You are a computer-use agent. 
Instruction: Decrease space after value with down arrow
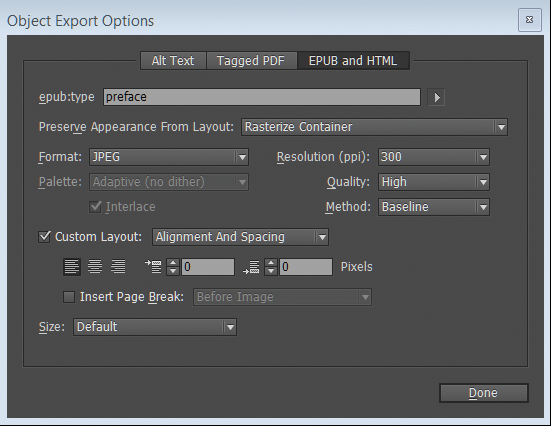271,271
